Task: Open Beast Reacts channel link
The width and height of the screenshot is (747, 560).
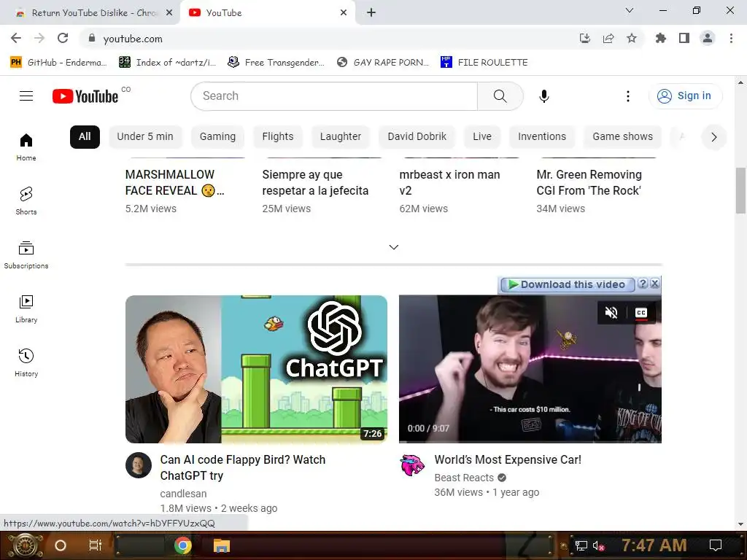Action: point(464,478)
